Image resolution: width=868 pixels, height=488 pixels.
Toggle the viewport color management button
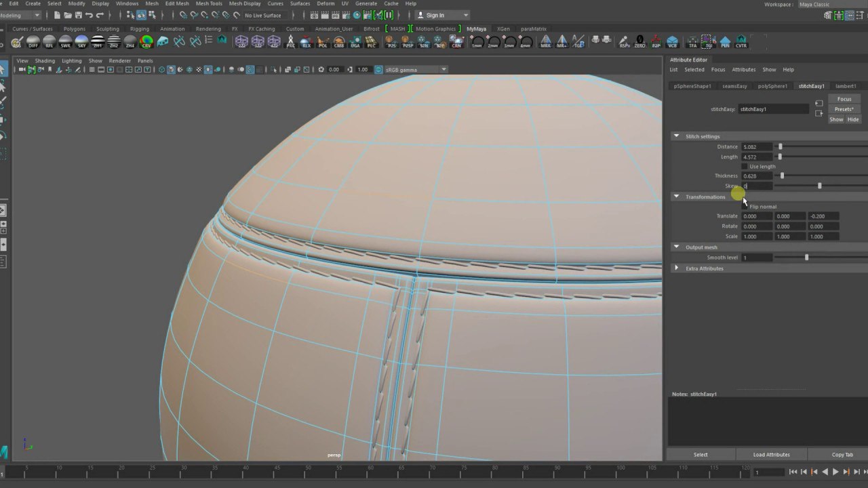tap(379, 70)
